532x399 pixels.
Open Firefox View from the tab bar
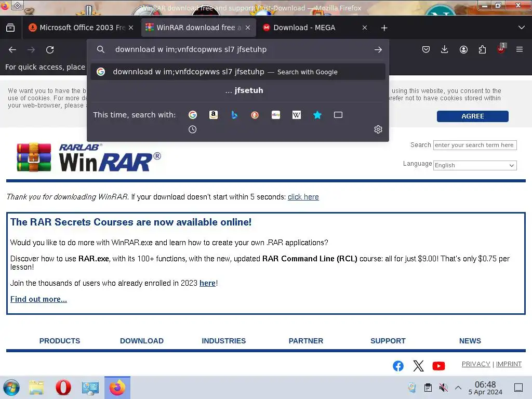[10, 28]
